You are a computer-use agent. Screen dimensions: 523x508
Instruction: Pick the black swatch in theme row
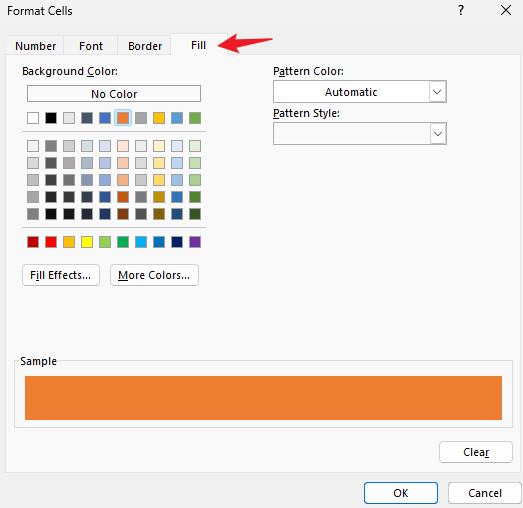(x=51, y=118)
